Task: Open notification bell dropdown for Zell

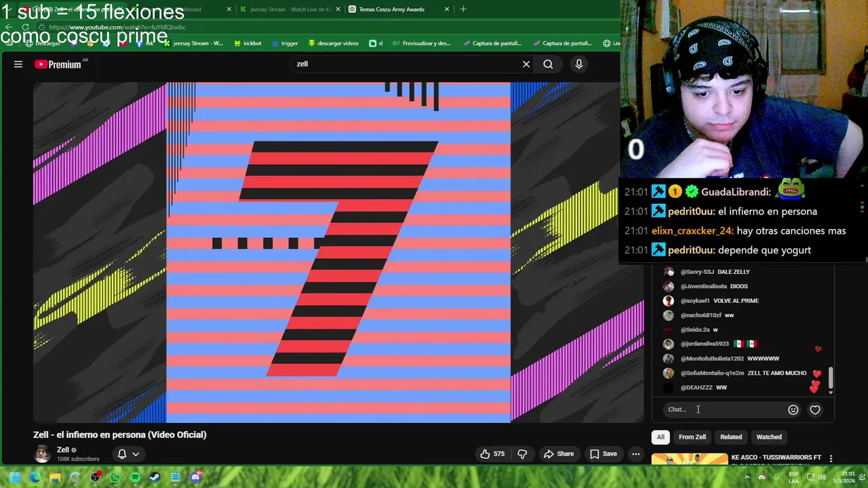Action: pyautogui.click(x=129, y=454)
